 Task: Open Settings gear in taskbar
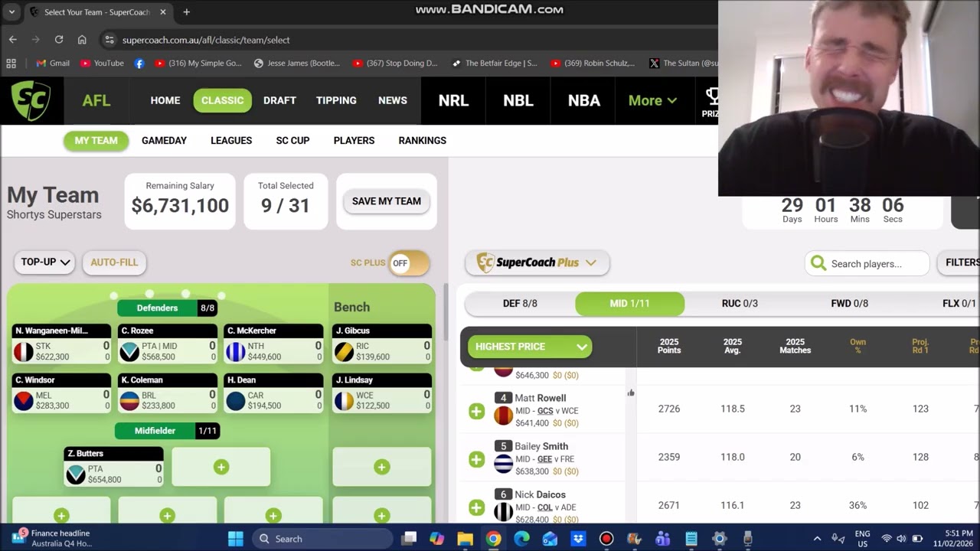click(x=719, y=539)
